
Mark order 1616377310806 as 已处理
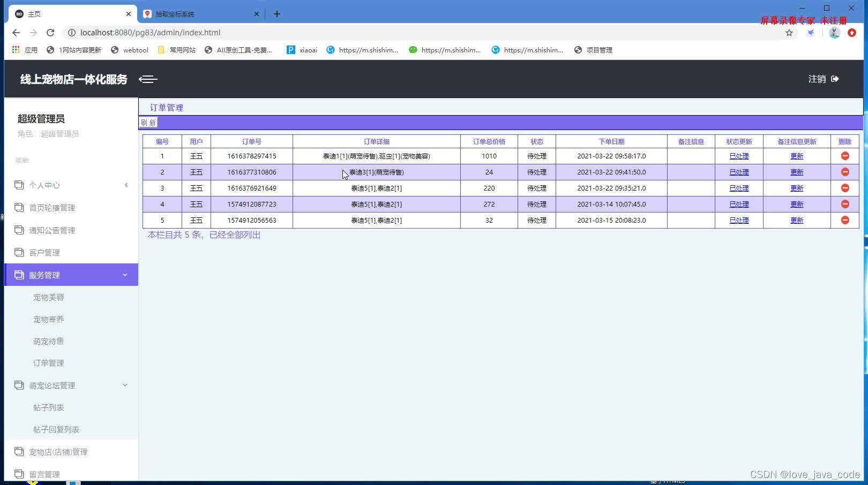739,172
